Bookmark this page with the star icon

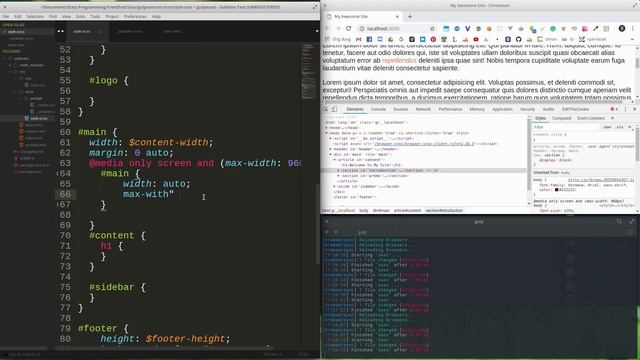432,29
